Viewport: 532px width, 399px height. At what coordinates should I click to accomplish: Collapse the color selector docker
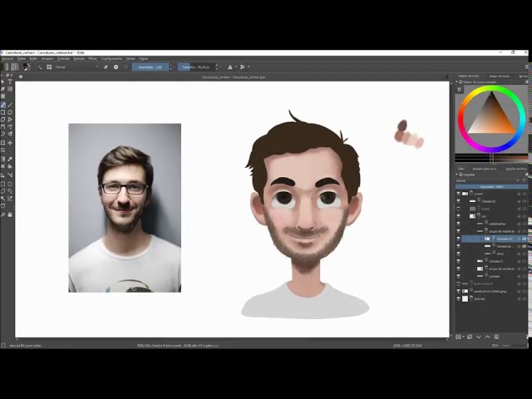[x=457, y=81]
